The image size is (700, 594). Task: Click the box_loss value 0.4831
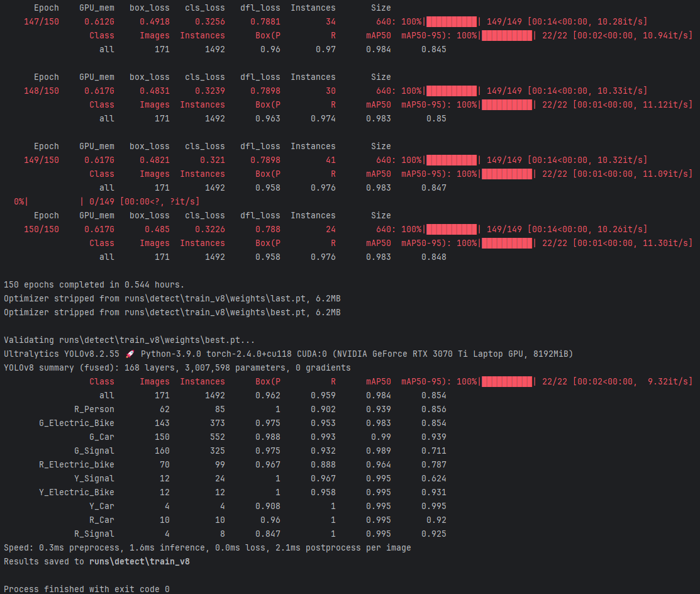[155, 91]
